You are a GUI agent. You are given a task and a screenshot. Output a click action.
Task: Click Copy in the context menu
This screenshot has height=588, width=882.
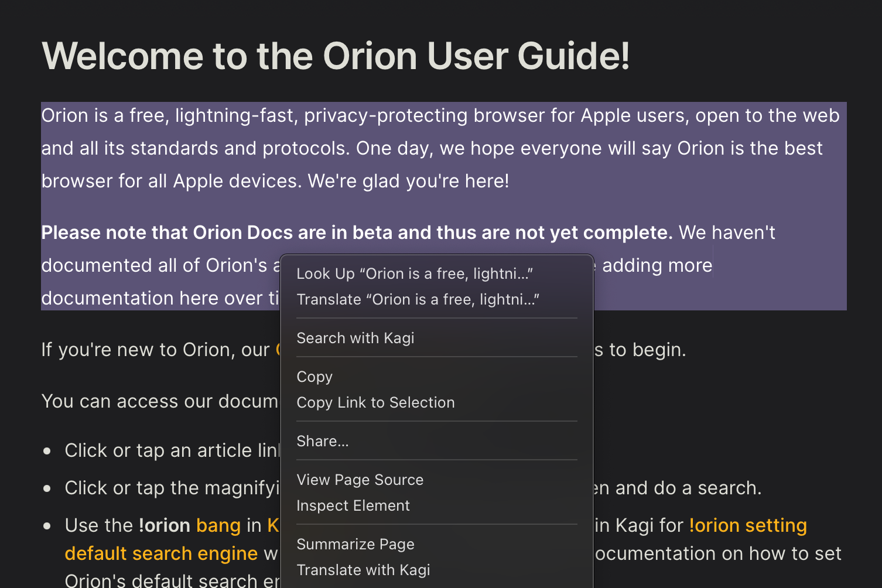tap(314, 377)
